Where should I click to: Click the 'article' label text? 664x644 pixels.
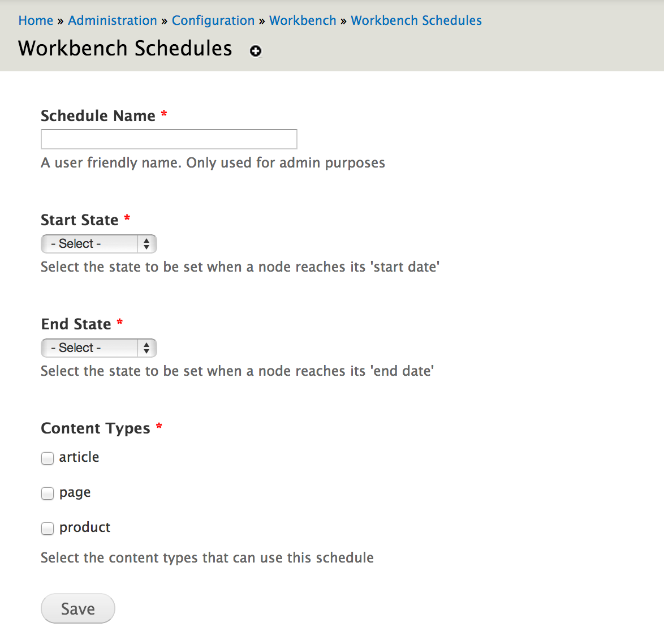(79, 457)
